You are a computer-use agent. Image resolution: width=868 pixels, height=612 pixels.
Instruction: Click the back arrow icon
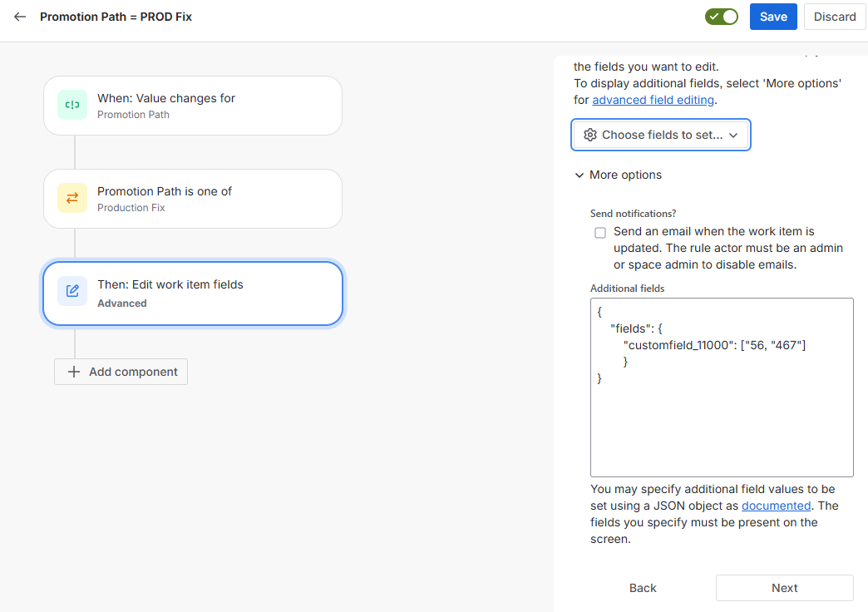click(x=20, y=17)
